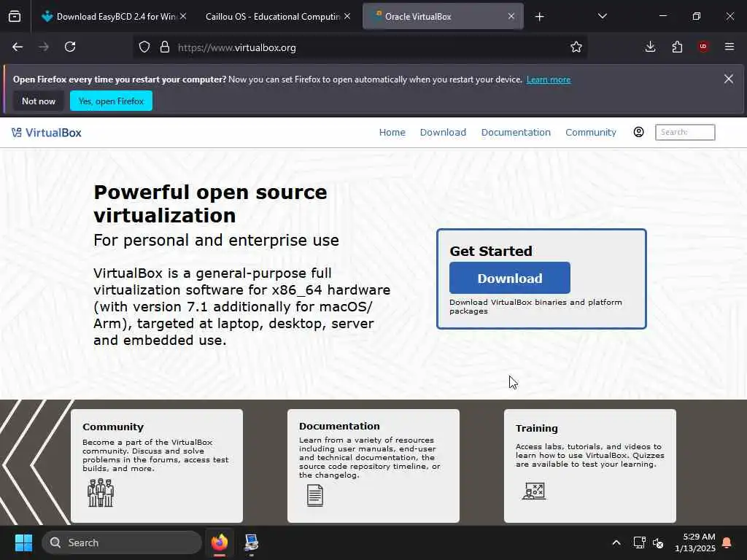
Task: View site security padlock info
Action: pos(165,47)
